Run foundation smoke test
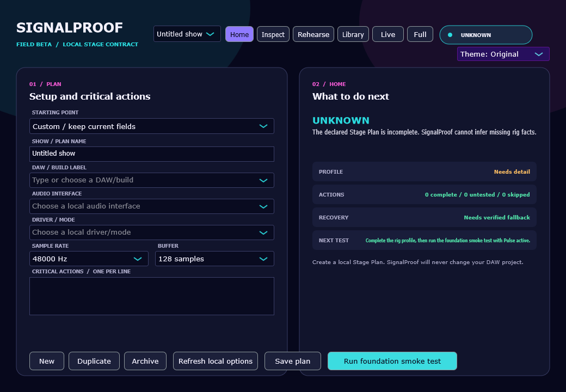566x392 pixels. (x=392, y=361)
